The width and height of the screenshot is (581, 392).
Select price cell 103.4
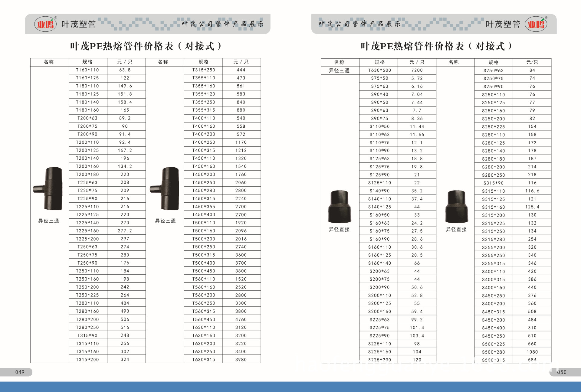click(417, 336)
